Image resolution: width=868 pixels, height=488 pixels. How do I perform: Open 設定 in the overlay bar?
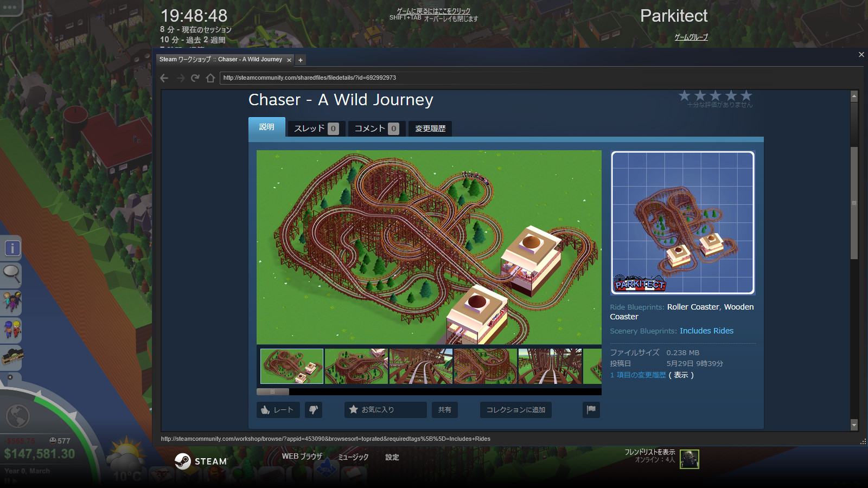point(392,457)
